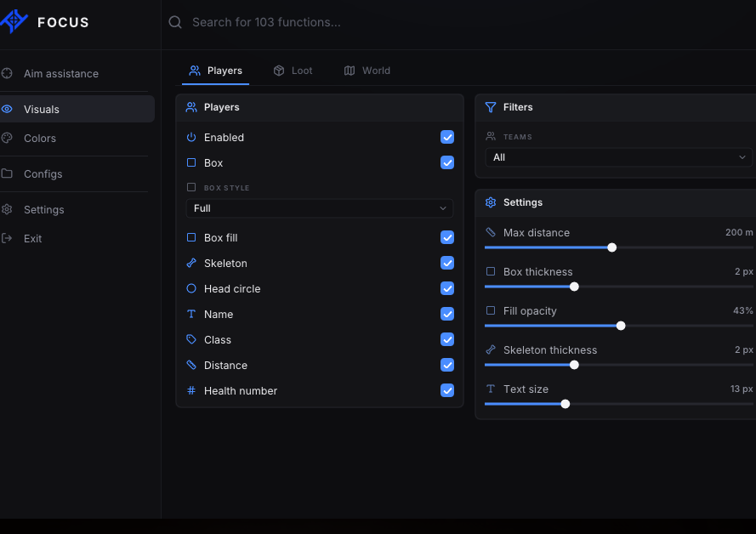Click the Colors palette icon in sidebar

pyautogui.click(x=7, y=138)
